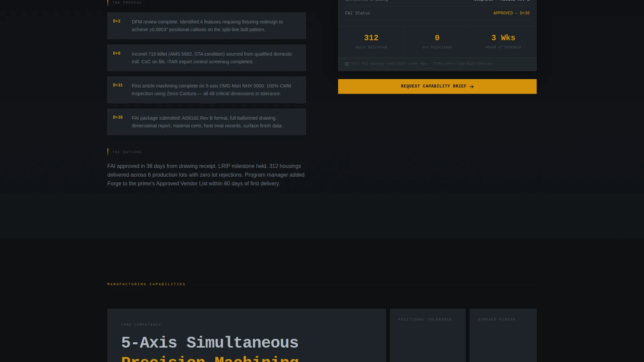Viewport: 644px width, 362px height.
Task: Click the 'MANUFACTURING CAPABILITIES' section heading
Action: [146, 284]
